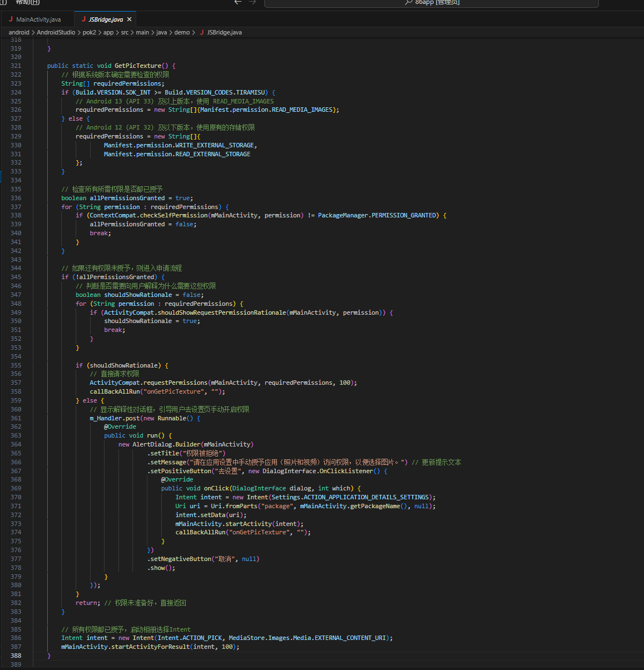
Task: Click line number 388 in the gutter
Action: 16,656
